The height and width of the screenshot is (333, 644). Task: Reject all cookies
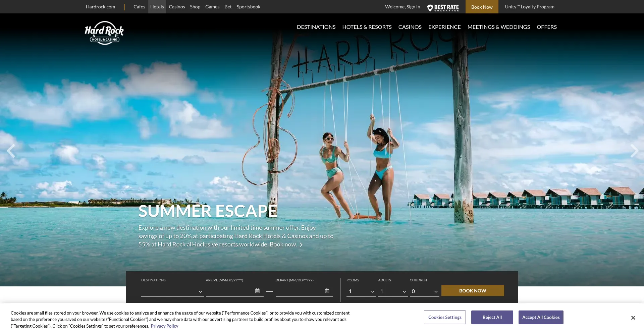click(x=492, y=317)
